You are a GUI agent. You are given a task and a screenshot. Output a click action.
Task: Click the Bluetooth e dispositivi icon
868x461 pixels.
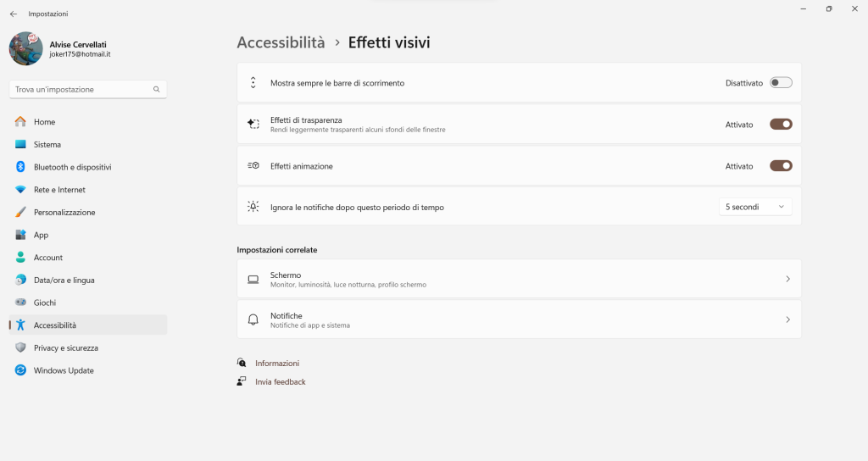pos(21,167)
